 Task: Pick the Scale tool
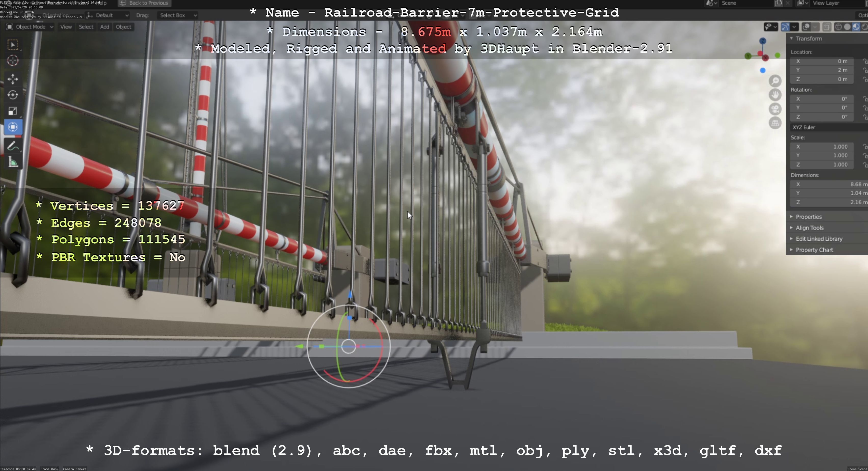[13, 111]
